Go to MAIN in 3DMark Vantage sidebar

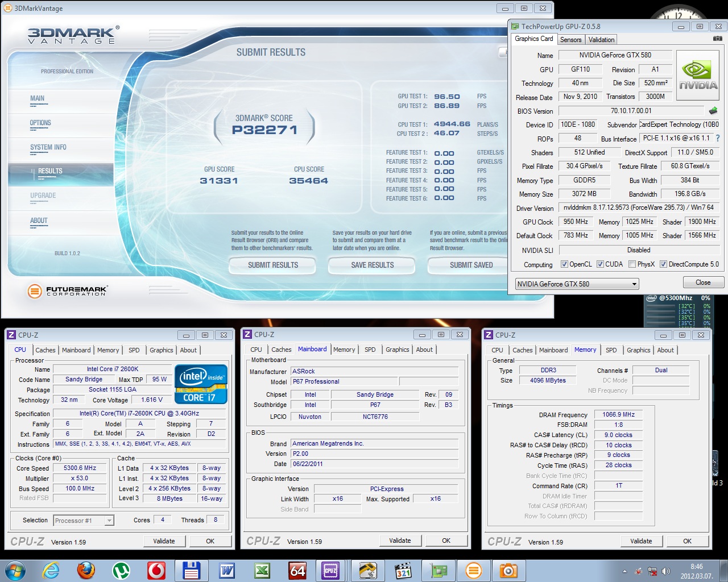pyautogui.click(x=38, y=98)
